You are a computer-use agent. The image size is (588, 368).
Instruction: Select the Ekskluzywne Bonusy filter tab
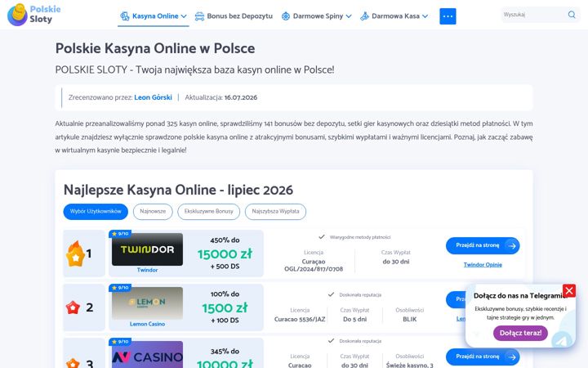coord(209,212)
